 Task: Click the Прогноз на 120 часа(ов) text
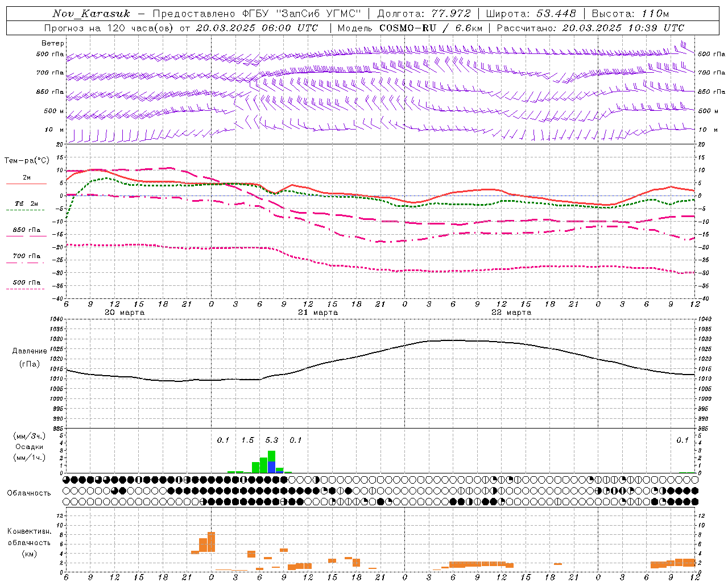110,28
